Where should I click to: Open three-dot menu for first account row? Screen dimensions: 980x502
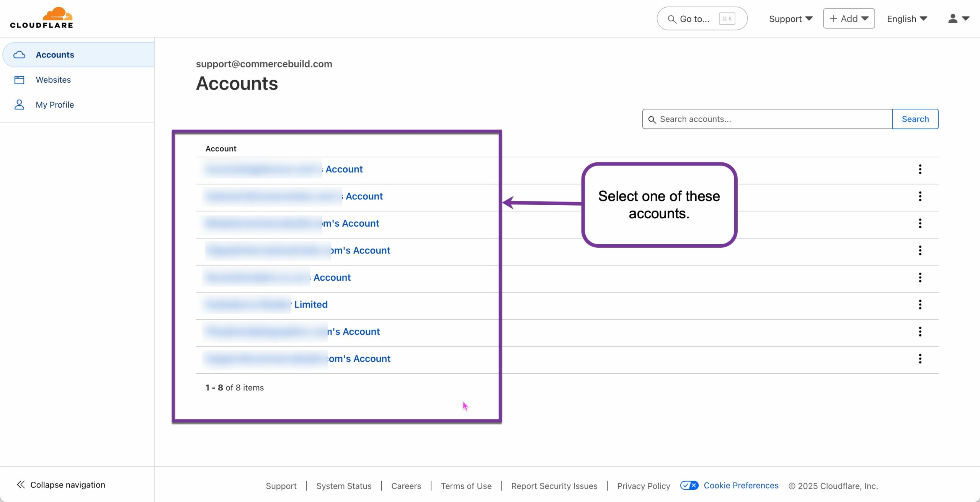tap(920, 169)
